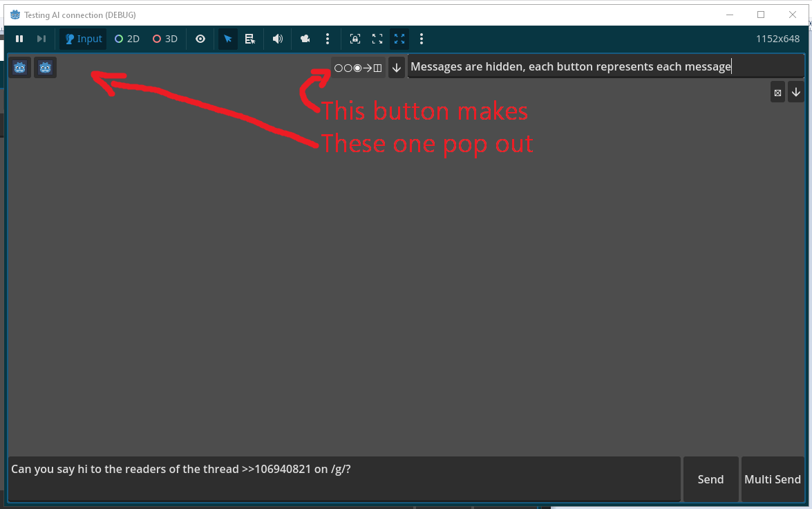Pause the running game
812x509 pixels.
tap(19, 39)
